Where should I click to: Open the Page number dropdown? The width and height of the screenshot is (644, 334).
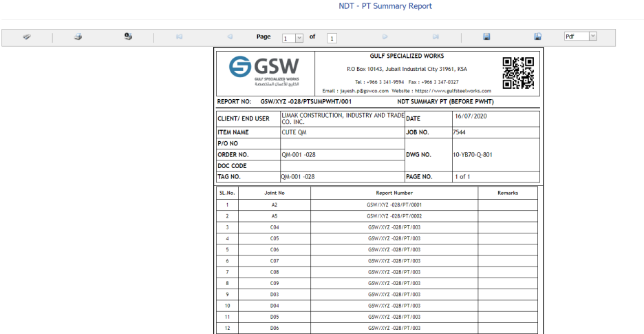point(299,38)
